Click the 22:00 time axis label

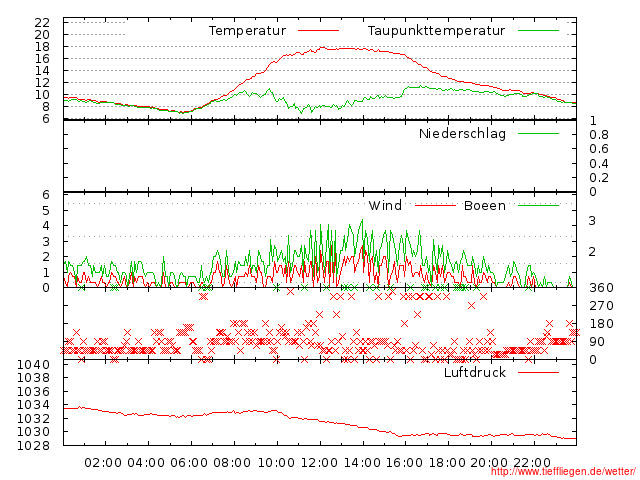click(532, 463)
